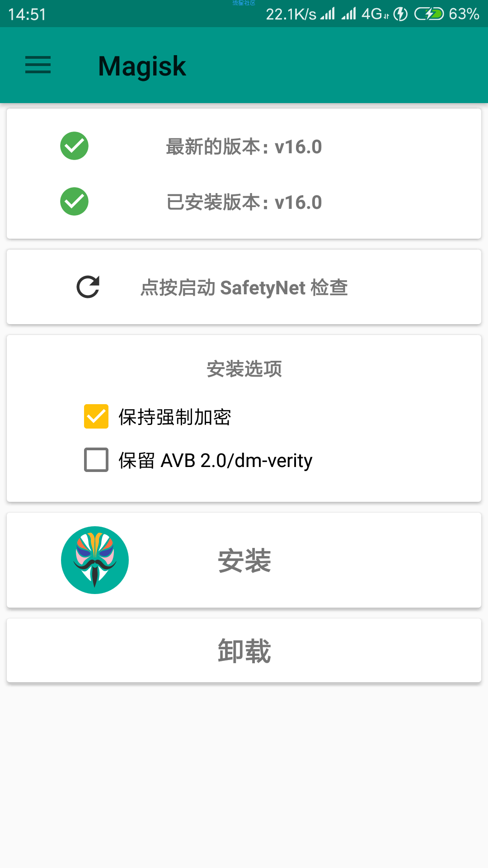Tap the battery charging icon in status bar

coord(429,14)
